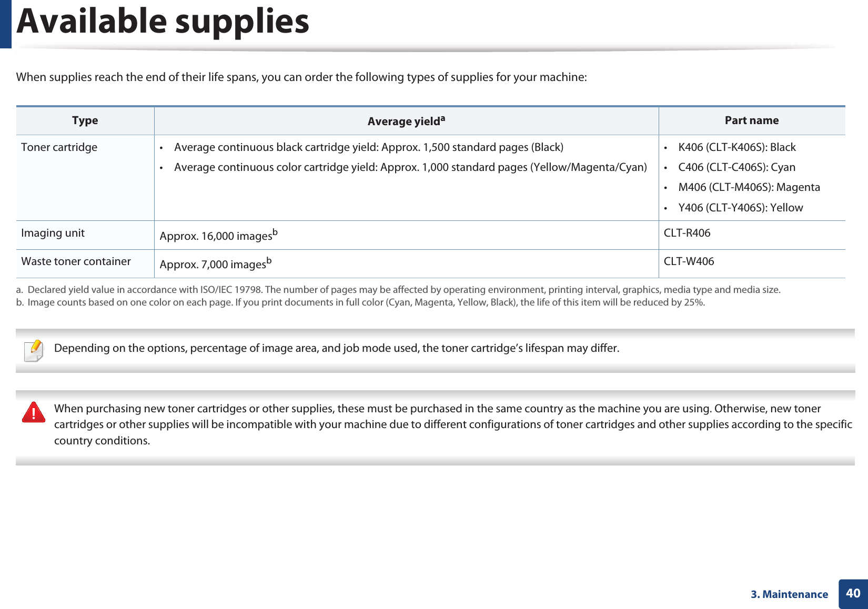Click the C406 (CLT-C406S): Cyan part entry
This screenshot has height=609, width=868.
click(736, 167)
